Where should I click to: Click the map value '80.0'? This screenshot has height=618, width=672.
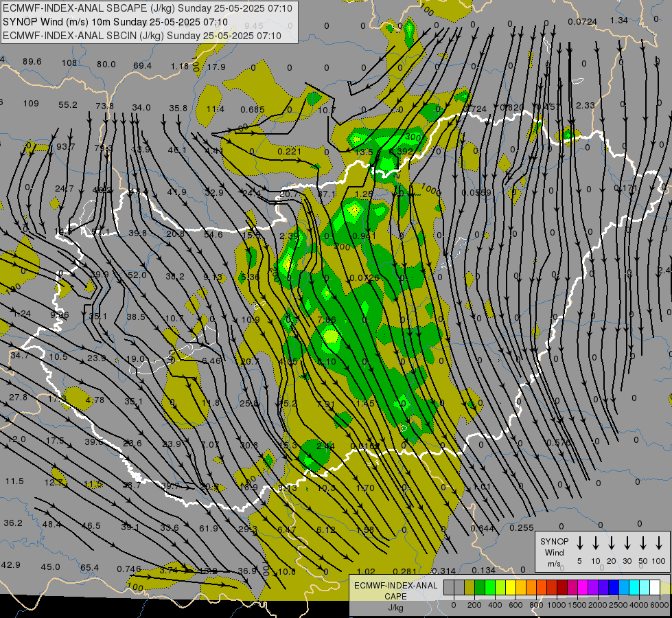pyautogui.click(x=106, y=65)
